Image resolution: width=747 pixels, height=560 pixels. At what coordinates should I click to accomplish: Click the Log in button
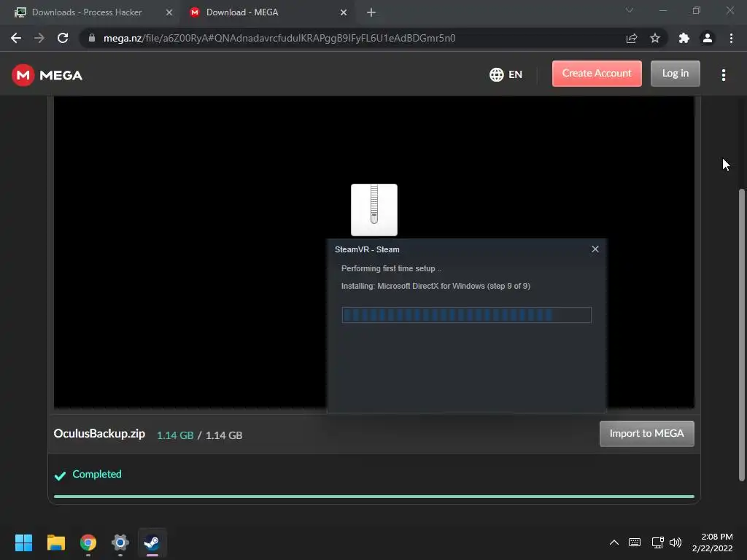(675, 74)
